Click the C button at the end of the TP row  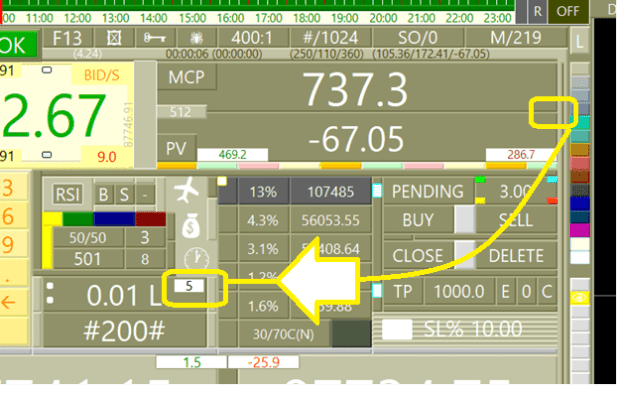(x=547, y=292)
